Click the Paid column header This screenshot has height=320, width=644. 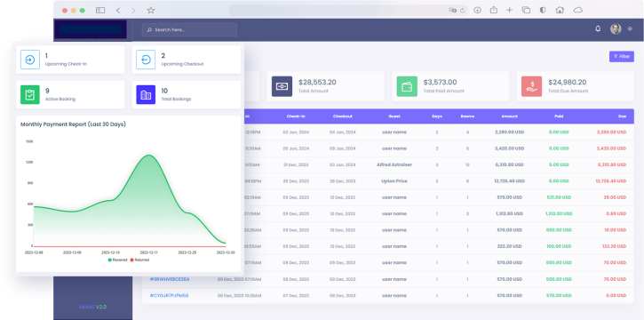[559, 116]
